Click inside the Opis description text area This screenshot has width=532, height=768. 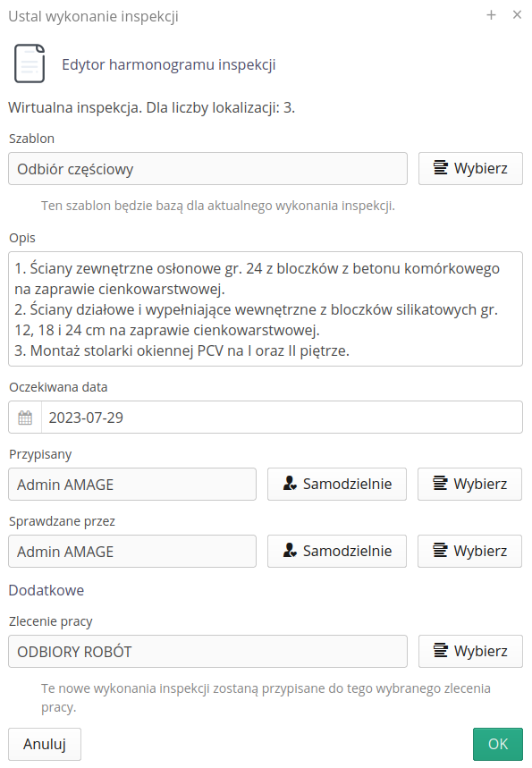pos(266,308)
